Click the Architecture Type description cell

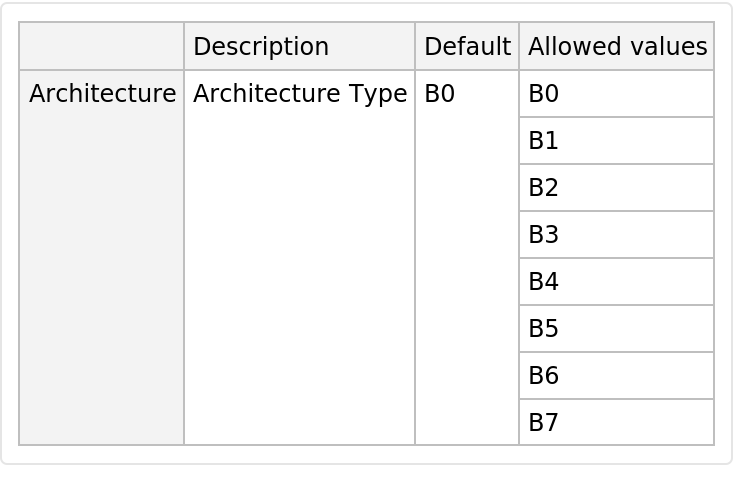(x=299, y=94)
